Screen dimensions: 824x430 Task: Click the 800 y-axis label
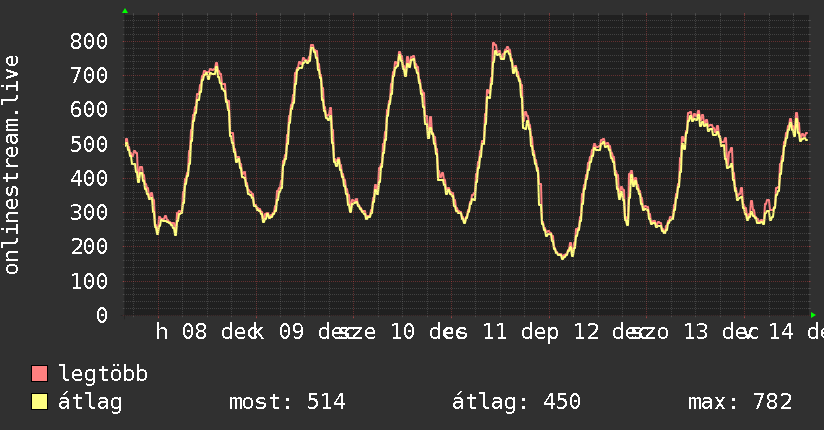[89, 42]
